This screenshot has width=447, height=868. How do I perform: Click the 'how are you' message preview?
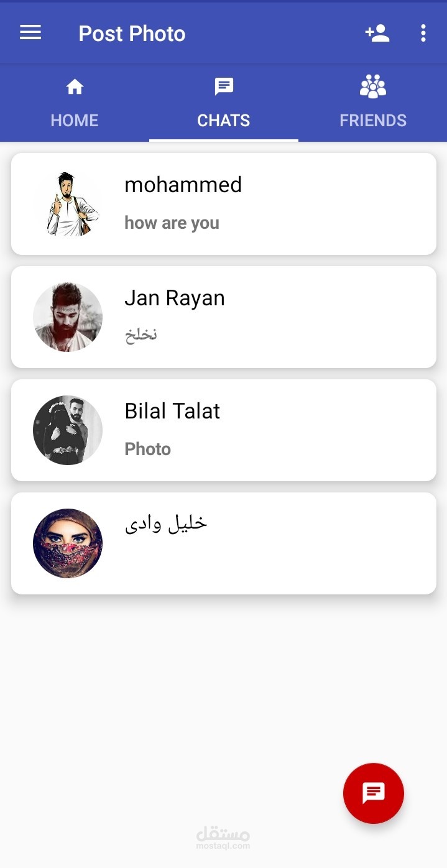pos(172,223)
